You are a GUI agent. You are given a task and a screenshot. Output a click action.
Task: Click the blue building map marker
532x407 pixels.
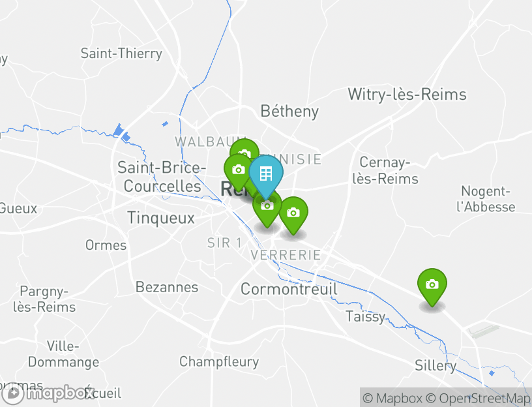coord(266,174)
